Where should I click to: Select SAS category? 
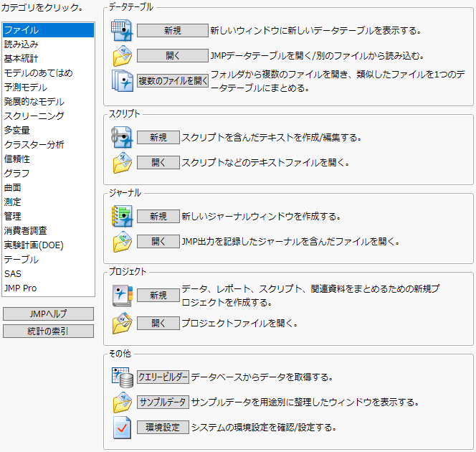point(48,273)
